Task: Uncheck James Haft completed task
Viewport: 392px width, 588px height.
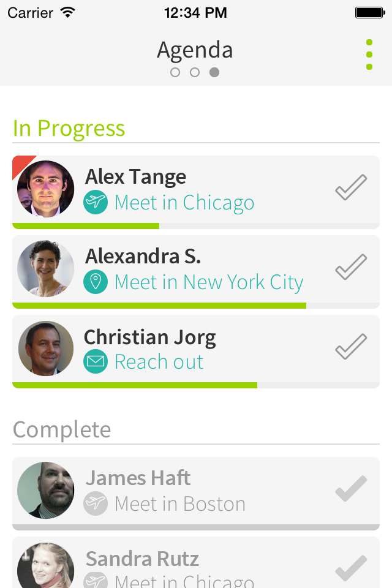Action: (351, 489)
